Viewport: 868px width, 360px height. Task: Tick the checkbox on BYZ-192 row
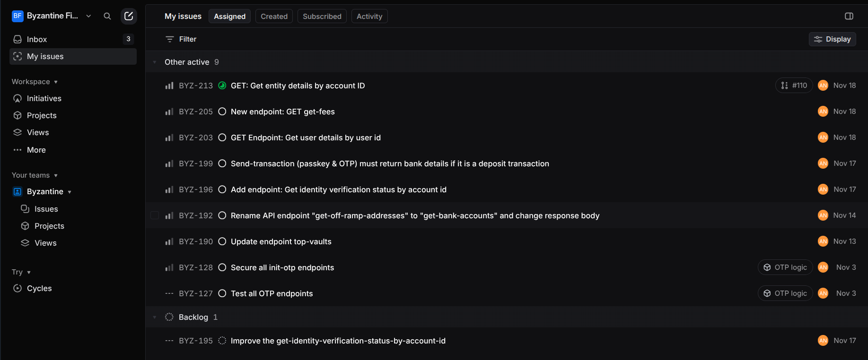pos(155,215)
